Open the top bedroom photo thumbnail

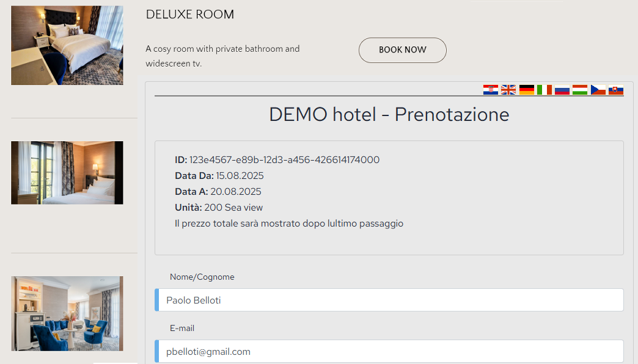(x=67, y=45)
